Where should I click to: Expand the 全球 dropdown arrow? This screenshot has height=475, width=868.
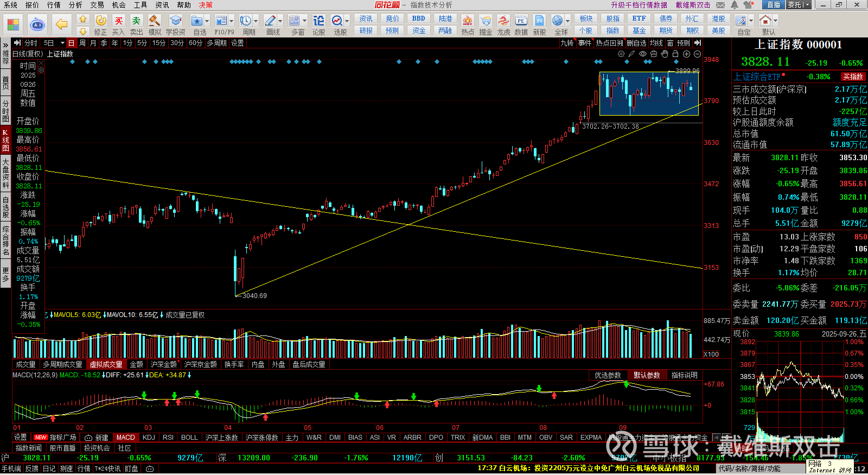click(x=567, y=21)
